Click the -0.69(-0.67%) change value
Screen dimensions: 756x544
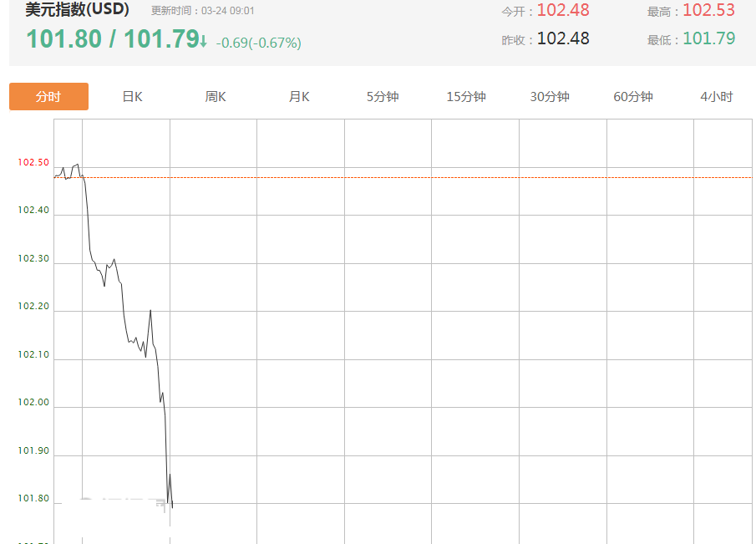(x=258, y=43)
